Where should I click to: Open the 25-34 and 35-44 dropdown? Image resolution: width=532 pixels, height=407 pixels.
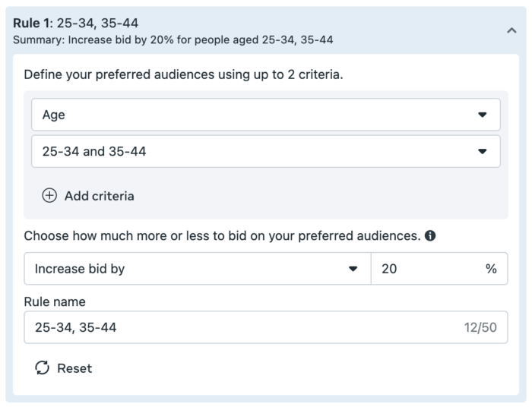click(266, 151)
